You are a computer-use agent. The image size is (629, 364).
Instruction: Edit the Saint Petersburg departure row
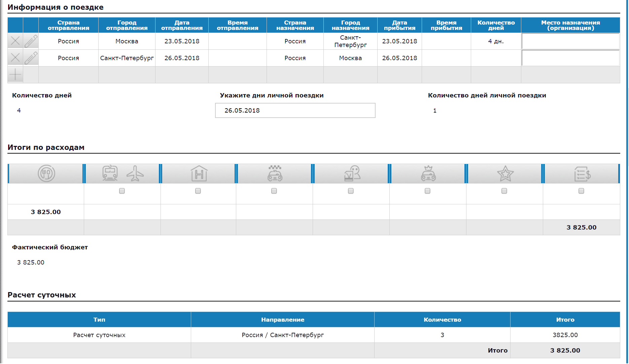(31, 58)
